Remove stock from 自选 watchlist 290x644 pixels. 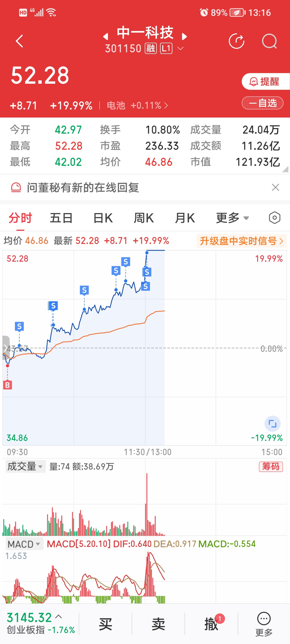(263, 103)
